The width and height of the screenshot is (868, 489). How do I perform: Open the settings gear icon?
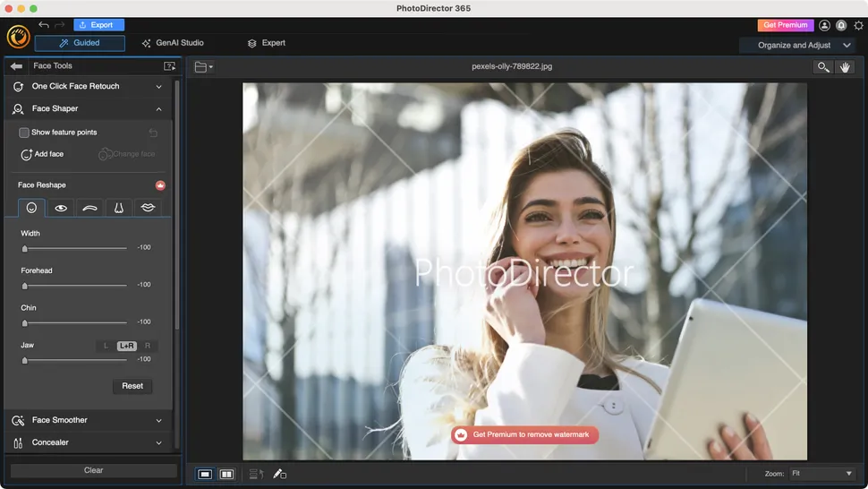(x=858, y=26)
